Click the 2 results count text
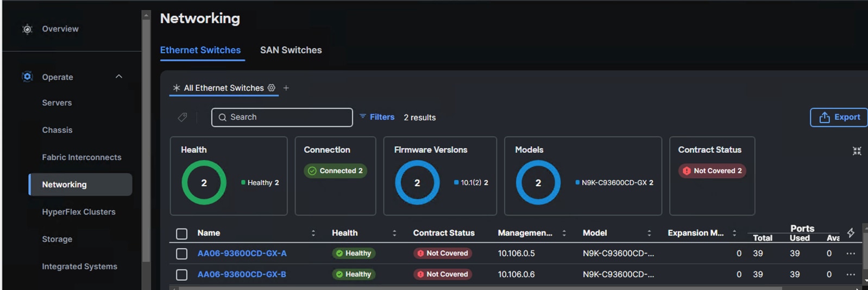868x290 pixels. click(x=420, y=118)
